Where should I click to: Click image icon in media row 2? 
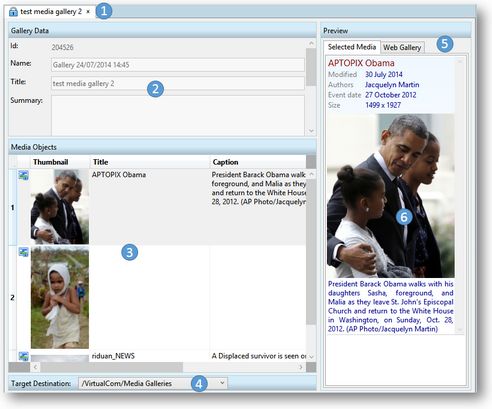point(23,252)
